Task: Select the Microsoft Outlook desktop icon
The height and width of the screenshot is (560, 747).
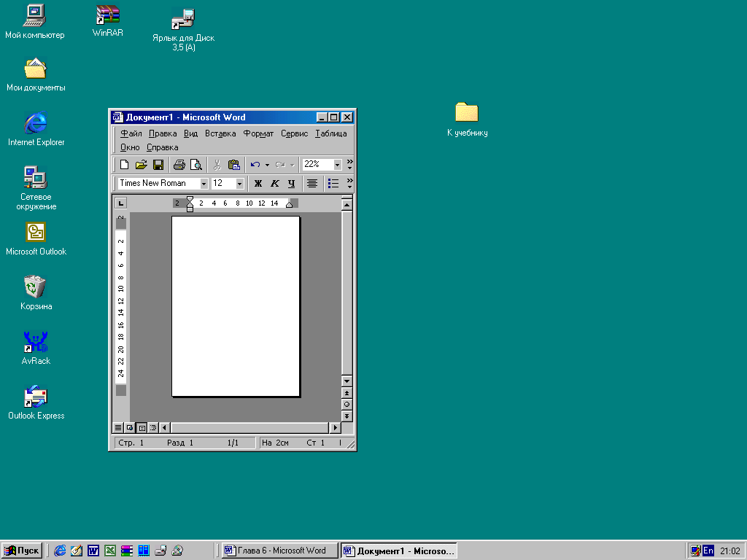Action: (x=36, y=238)
